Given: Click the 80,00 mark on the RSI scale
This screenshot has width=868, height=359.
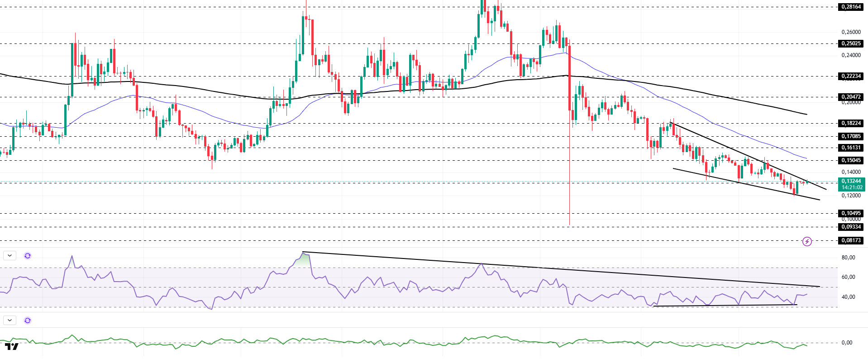Looking at the screenshot, I should [x=848, y=258].
